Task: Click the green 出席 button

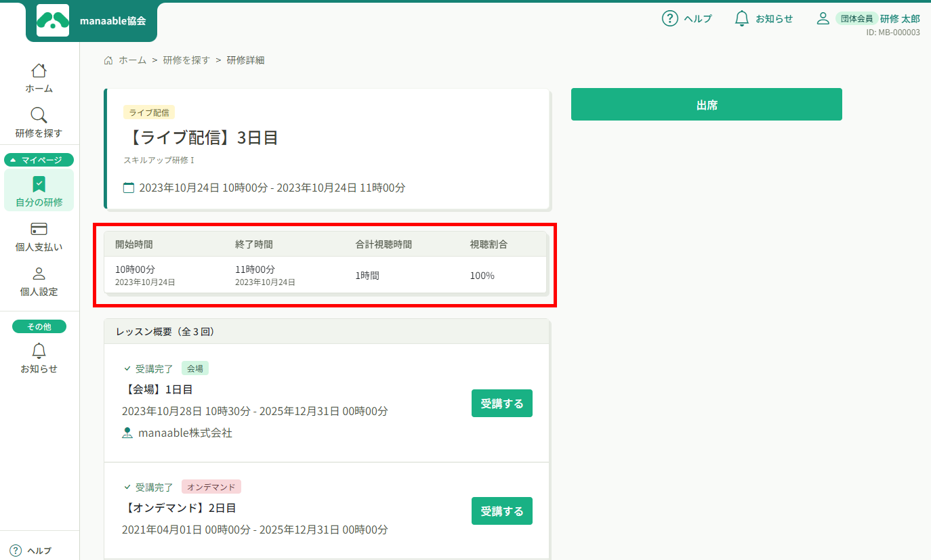Action: [706, 104]
